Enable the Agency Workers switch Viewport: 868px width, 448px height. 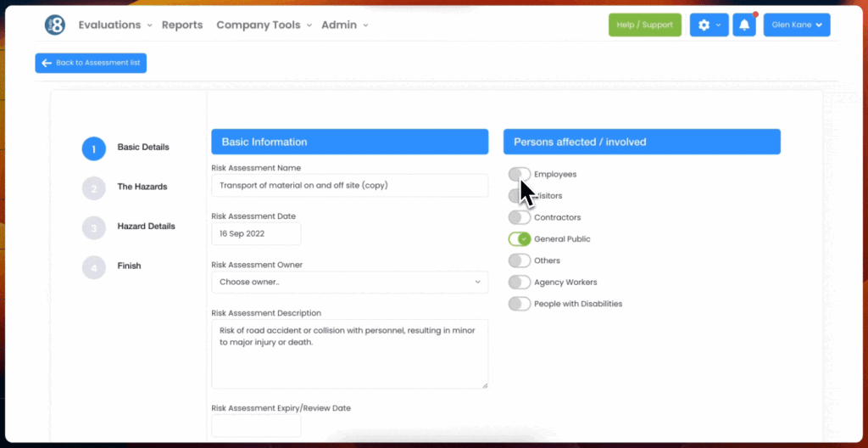coord(520,283)
